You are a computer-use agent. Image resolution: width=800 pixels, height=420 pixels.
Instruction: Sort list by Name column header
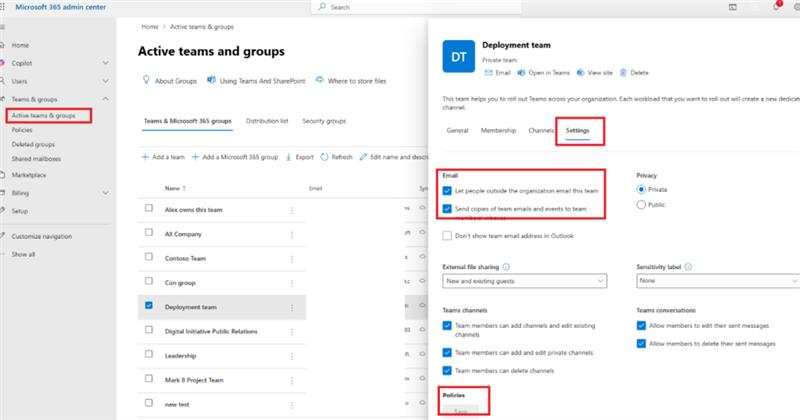175,188
